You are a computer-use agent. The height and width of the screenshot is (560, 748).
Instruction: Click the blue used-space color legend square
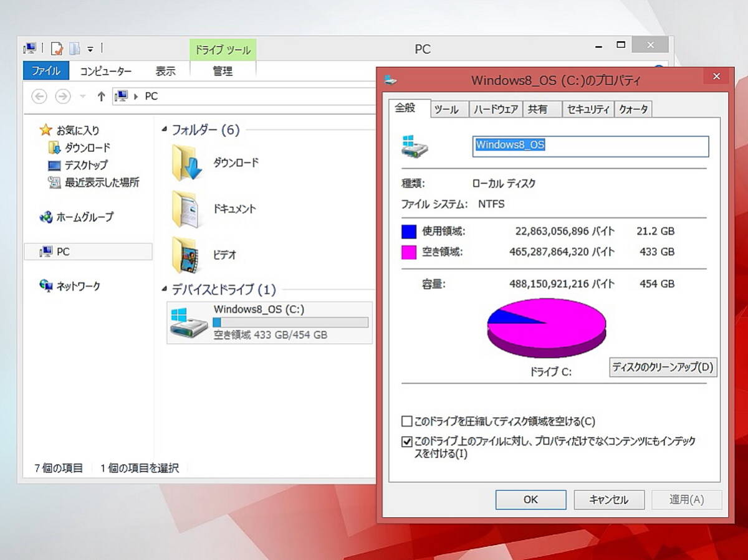tap(408, 231)
